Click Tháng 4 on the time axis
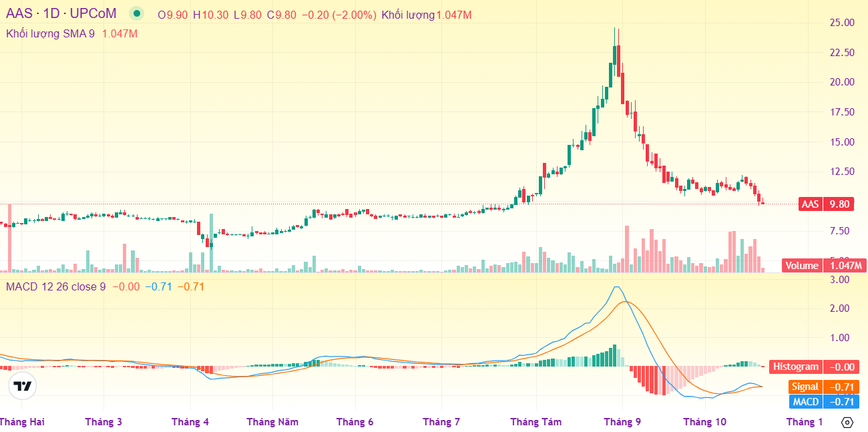Screen dimensions: 868x432 [x=190, y=422]
